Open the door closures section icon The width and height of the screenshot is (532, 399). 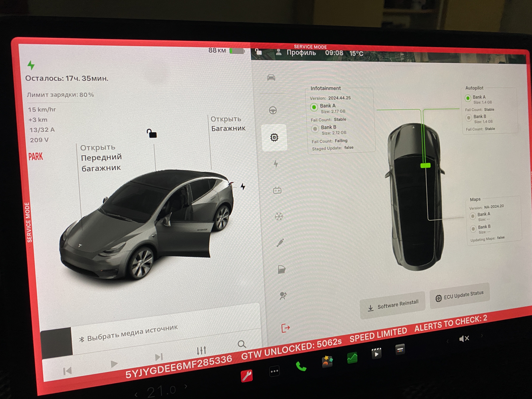point(282,269)
